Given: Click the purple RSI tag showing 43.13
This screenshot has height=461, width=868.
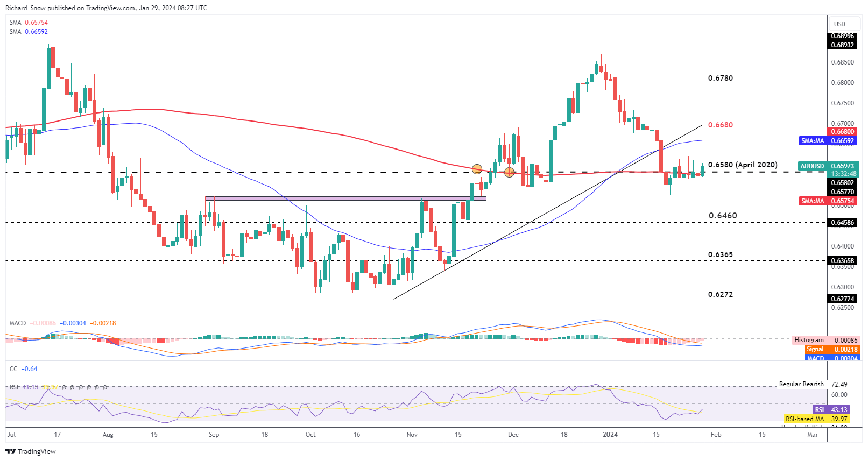Looking at the screenshot, I should pyautogui.click(x=819, y=410).
